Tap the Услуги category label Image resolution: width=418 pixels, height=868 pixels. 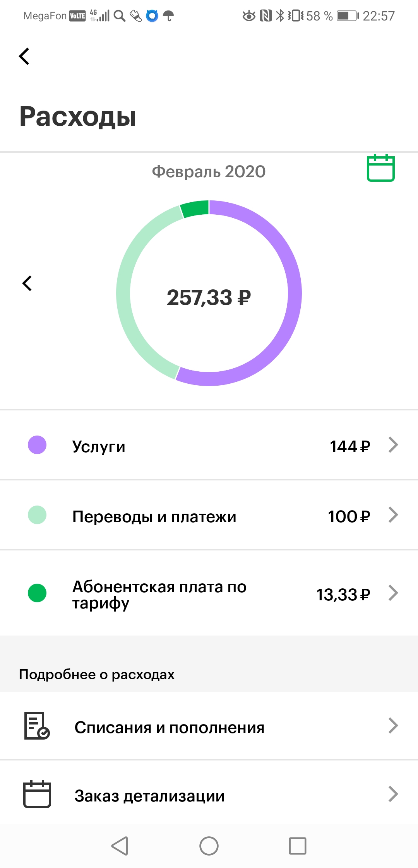point(99,446)
